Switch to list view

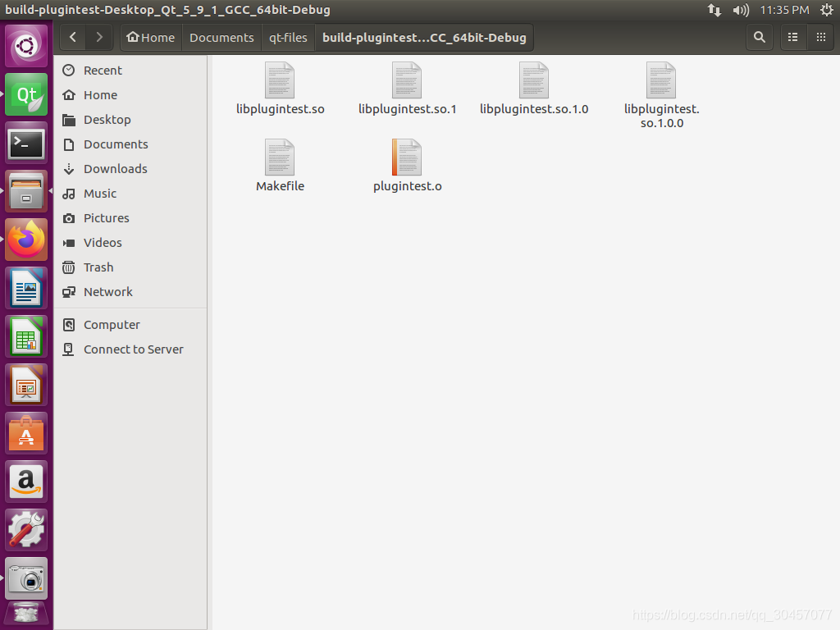tap(793, 37)
